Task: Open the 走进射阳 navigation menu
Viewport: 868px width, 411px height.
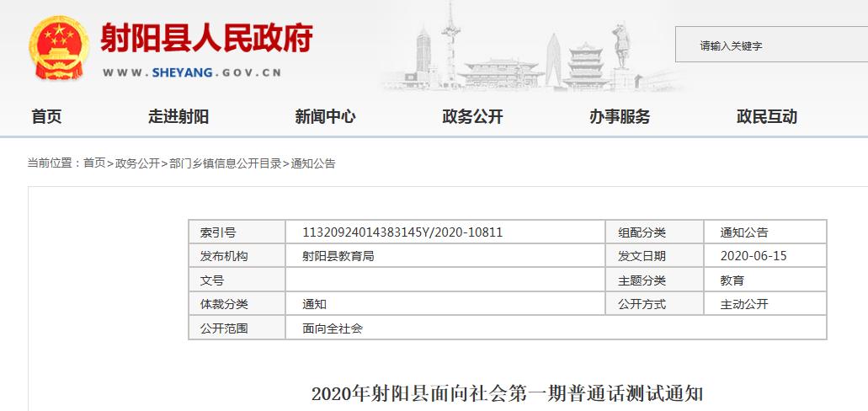Action: (178, 117)
